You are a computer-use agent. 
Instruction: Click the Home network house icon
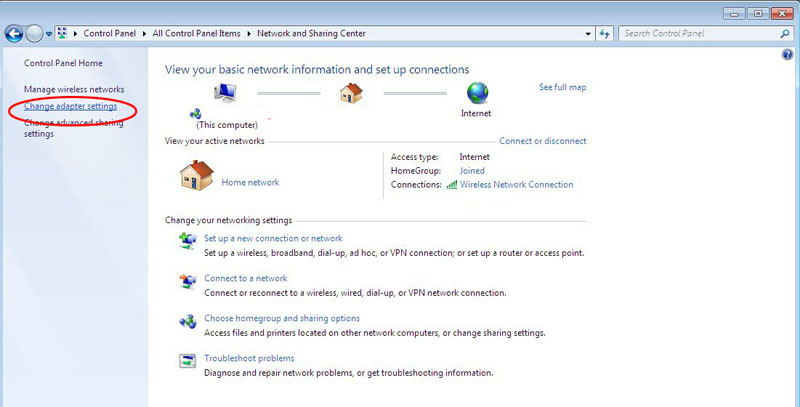point(196,176)
